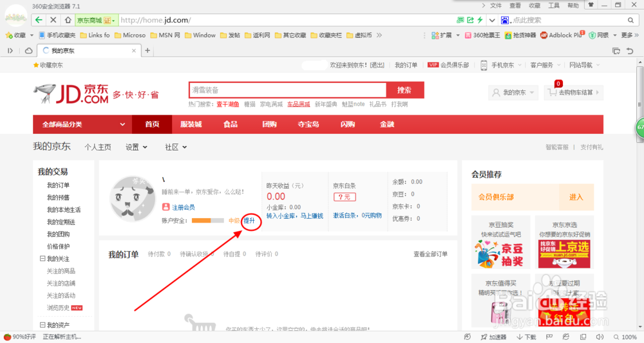644x343 pixels.
Task: Open the browser 工具 menu
Action: pyautogui.click(x=554, y=5)
